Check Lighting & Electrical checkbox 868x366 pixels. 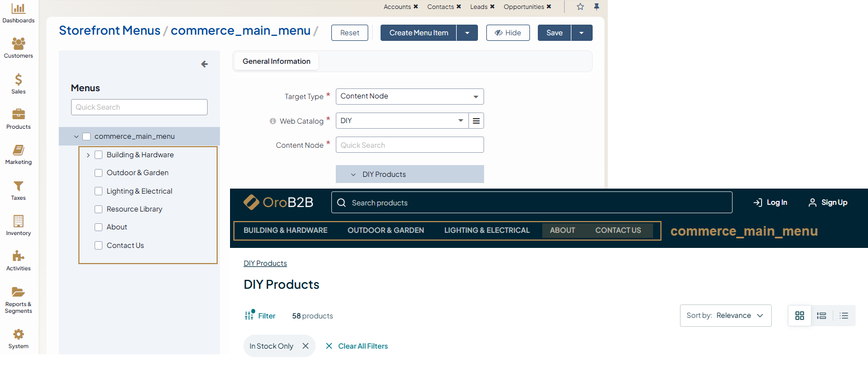[x=98, y=191]
